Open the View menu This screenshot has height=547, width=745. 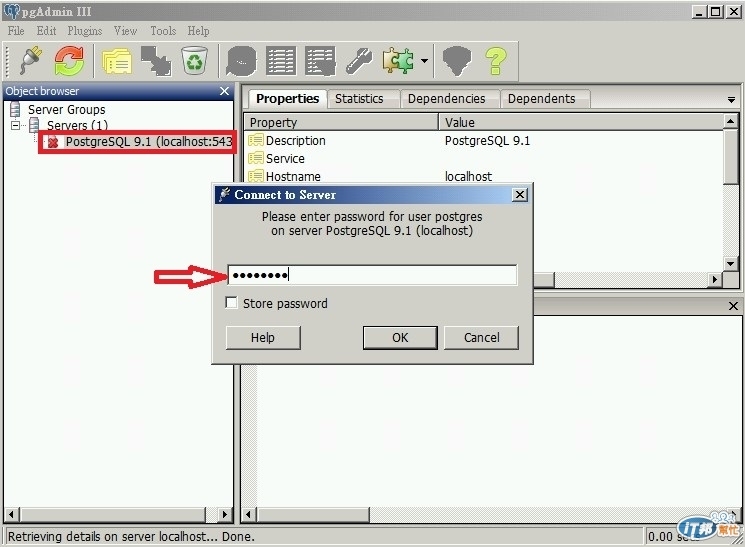pos(125,31)
